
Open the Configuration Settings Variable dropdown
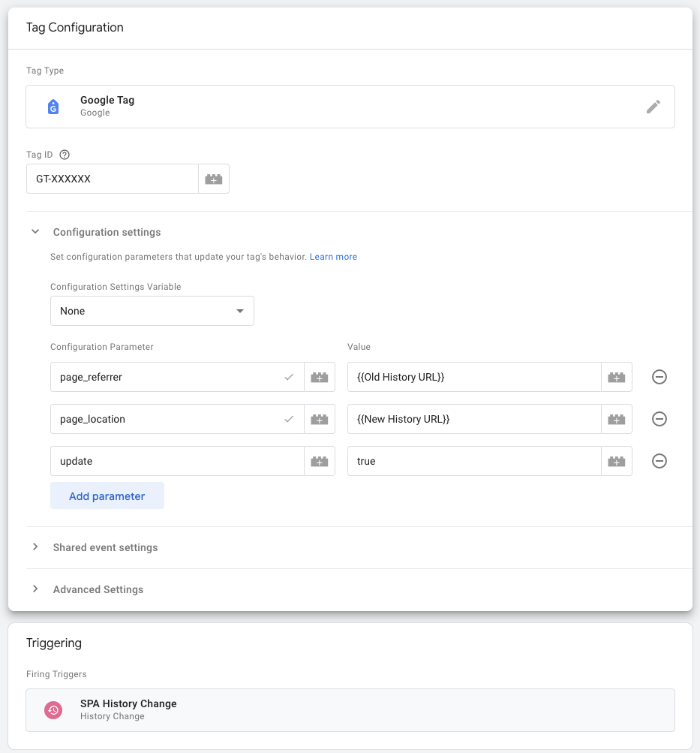point(152,311)
